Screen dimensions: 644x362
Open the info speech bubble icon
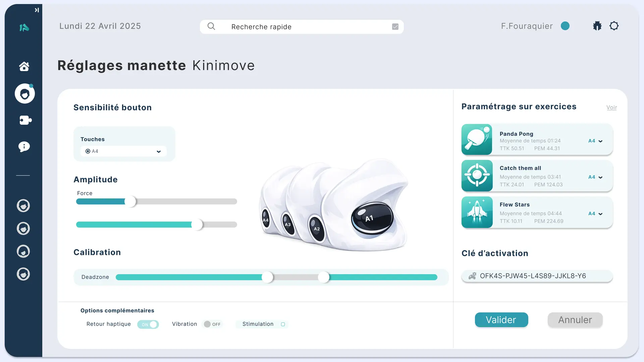coord(24,146)
